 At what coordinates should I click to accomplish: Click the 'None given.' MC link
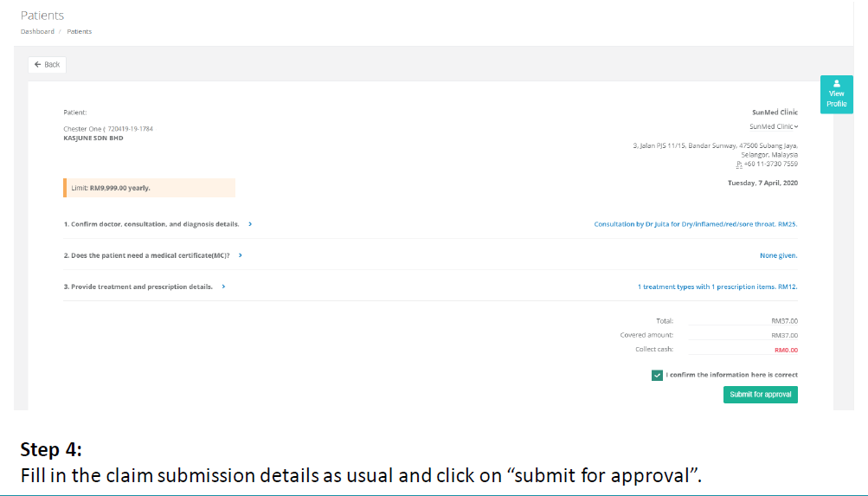pyautogui.click(x=778, y=255)
